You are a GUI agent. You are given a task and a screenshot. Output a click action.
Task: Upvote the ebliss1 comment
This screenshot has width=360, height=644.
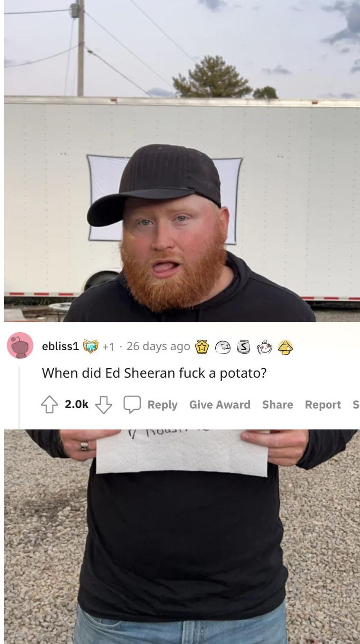click(x=49, y=405)
